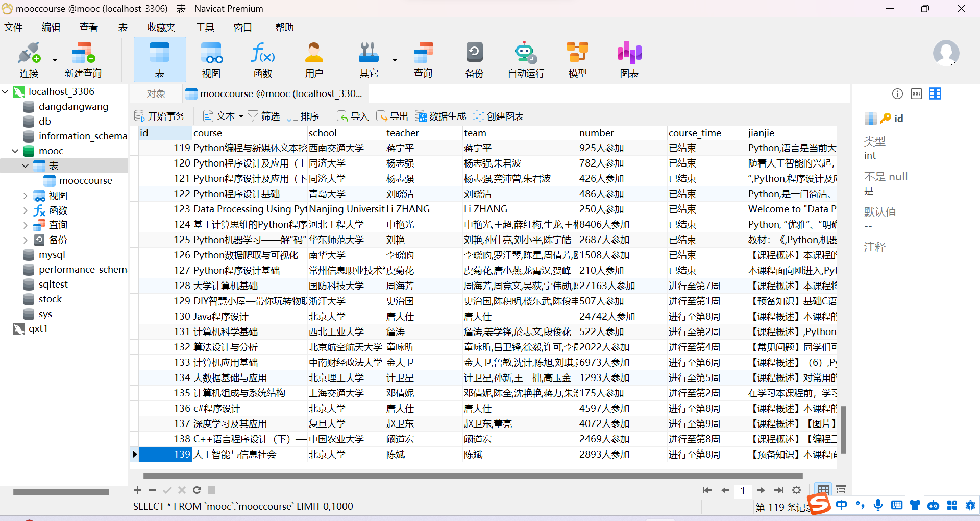Click the user avatar profile icon
The height and width of the screenshot is (521, 980).
click(946, 53)
